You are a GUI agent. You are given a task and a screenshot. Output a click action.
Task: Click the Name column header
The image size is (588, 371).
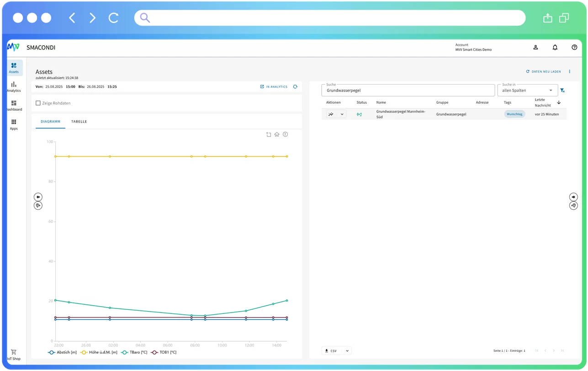tap(381, 102)
